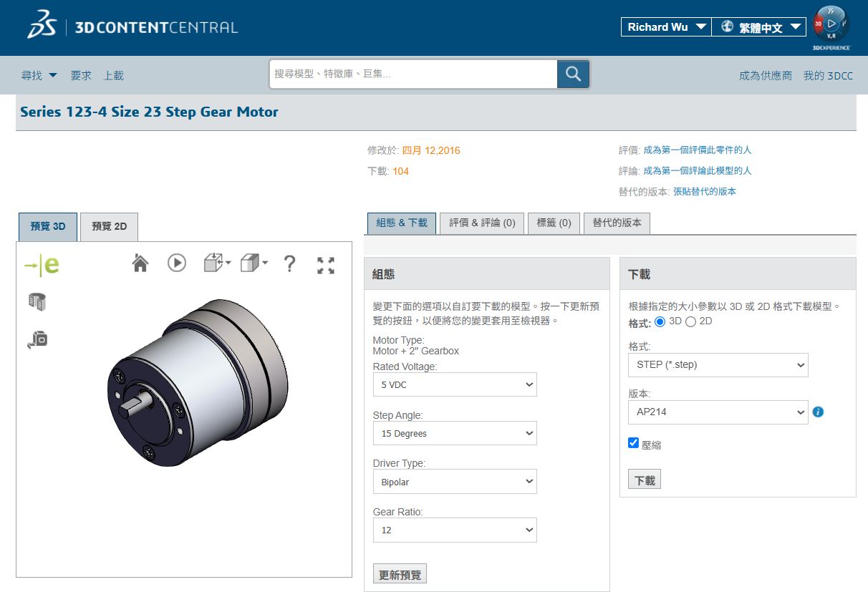Click 成為第一個評論此模型的人 link
Viewport: 868px width, 592px height.
click(698, 171)
